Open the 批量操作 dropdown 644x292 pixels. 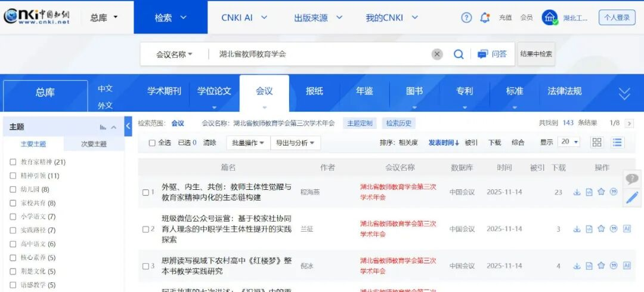click(x=248, y=143)
